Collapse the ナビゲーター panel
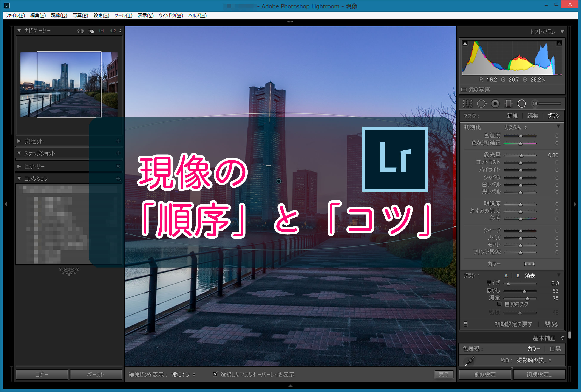The height and width of the screenshot is (392, 581). (19, 31)
